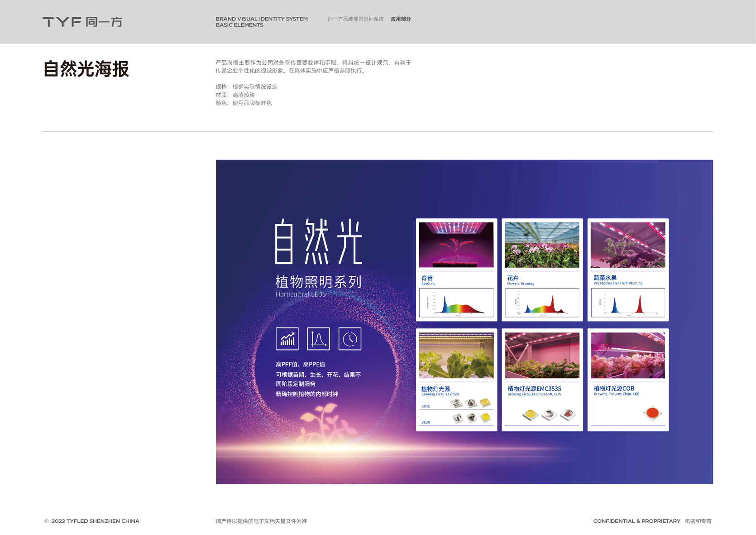Select the lettuce Growing Fixtures Chips photo
The height and width of the screenshot is (535, 756).
456,355
